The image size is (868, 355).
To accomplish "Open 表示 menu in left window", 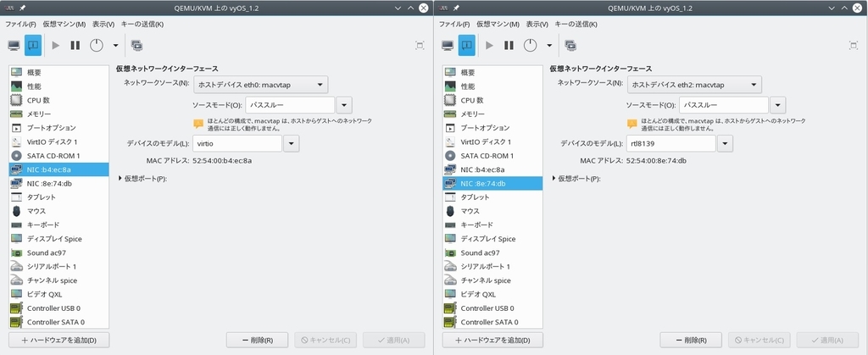I will coord(103,25).
